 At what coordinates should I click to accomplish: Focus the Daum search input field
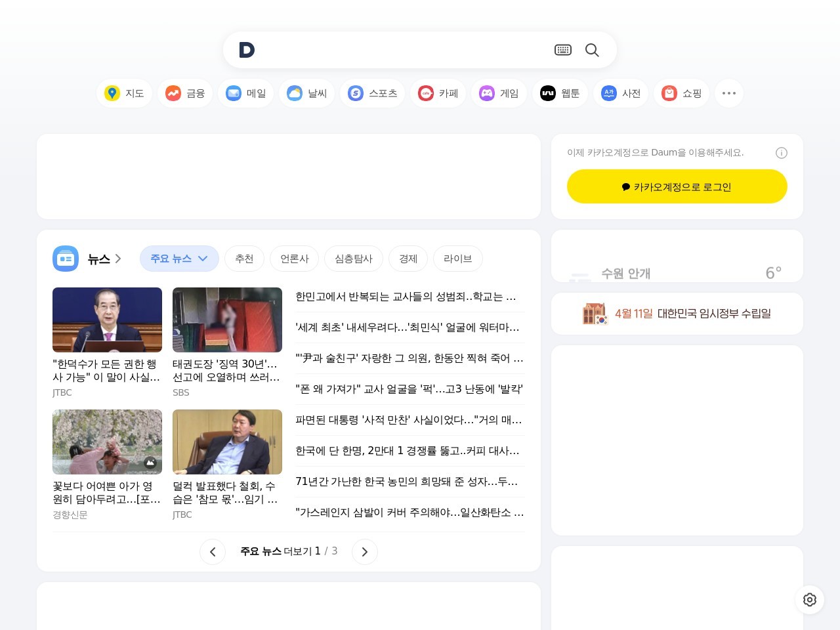404,50
